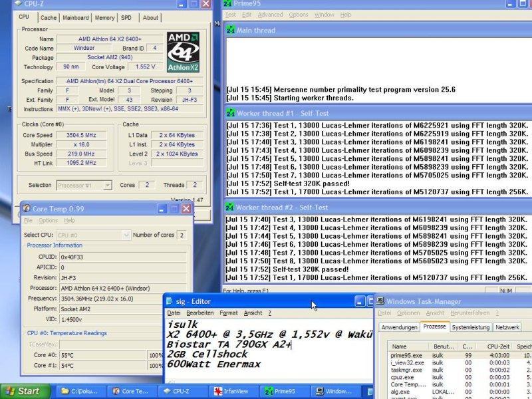Select the CPU tab in CPU-Z

(24, 17)
